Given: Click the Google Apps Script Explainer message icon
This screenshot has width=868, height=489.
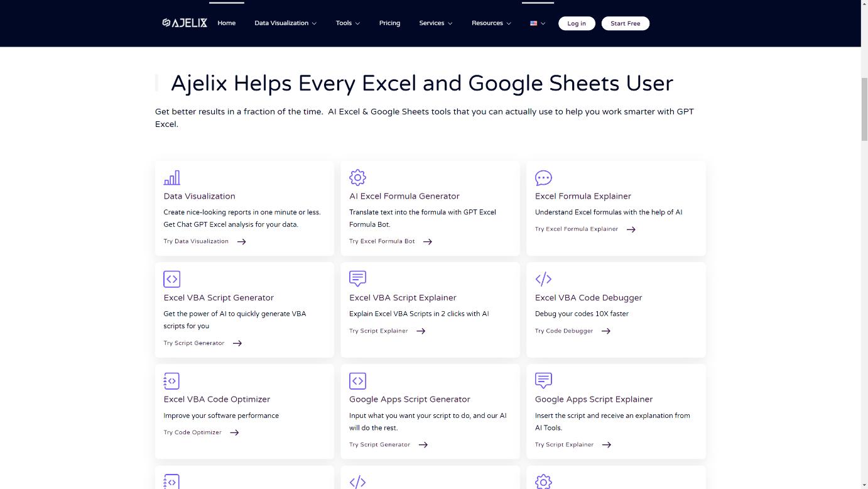Looking at the screenshot, I should click(543, 380).
